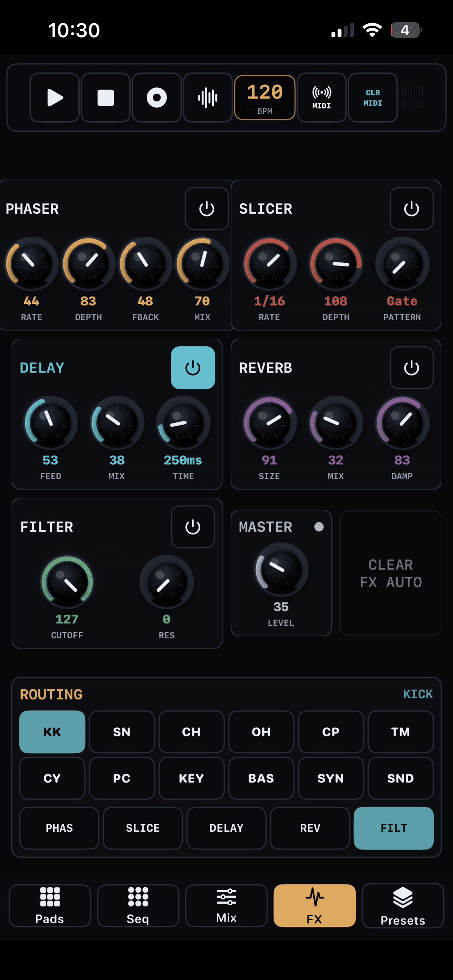Tap the Master automation dot indicator

coord(319,526)
